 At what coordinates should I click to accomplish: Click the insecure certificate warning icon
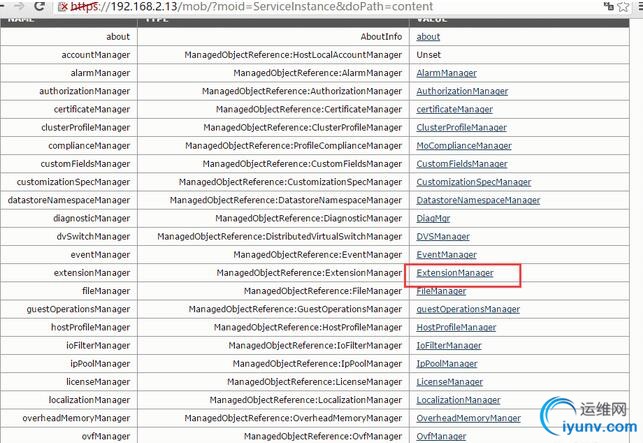coord(62,7)
